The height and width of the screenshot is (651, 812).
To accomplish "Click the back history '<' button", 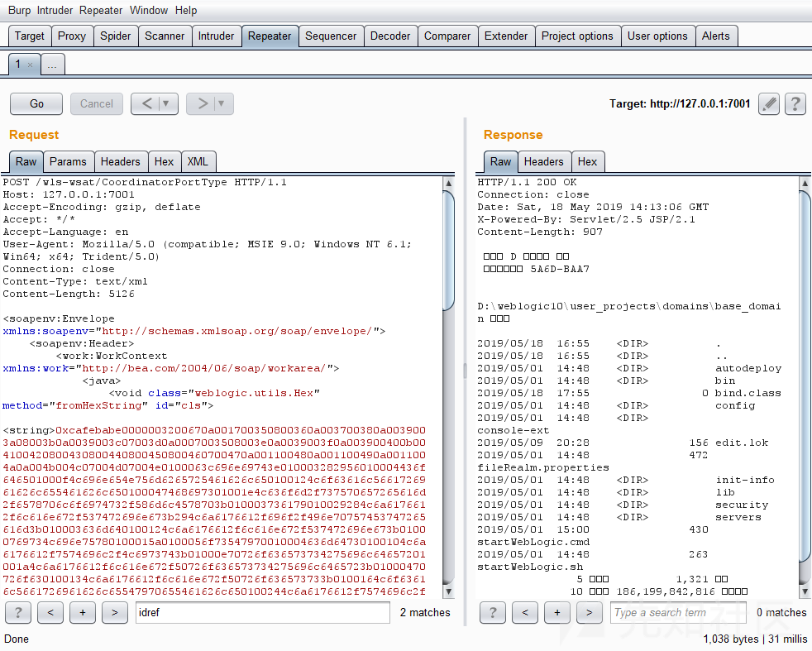I will (146, 104).
